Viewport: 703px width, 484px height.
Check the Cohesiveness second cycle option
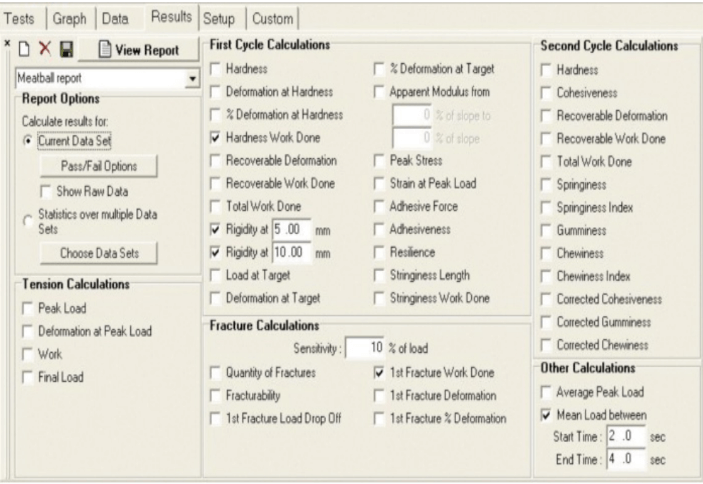point(546,91)
